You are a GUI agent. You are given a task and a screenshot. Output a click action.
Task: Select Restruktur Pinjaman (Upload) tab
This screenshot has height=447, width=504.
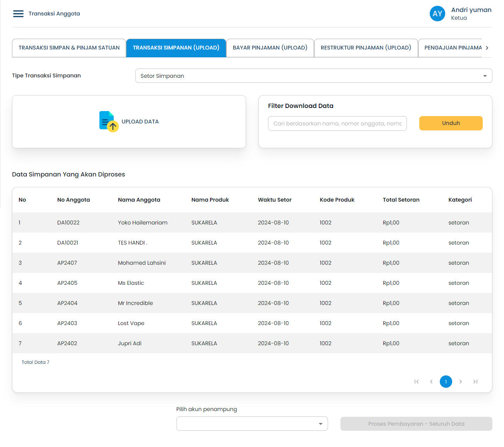pos(366,48)
